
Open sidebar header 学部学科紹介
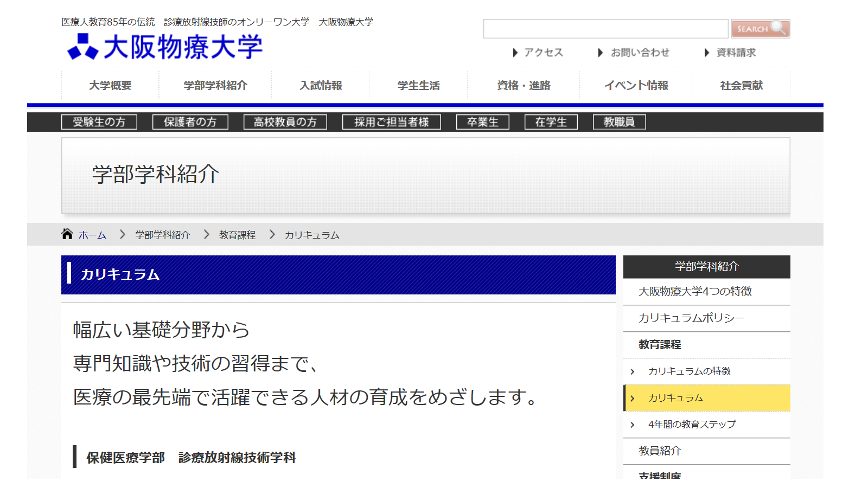[706, 266]
